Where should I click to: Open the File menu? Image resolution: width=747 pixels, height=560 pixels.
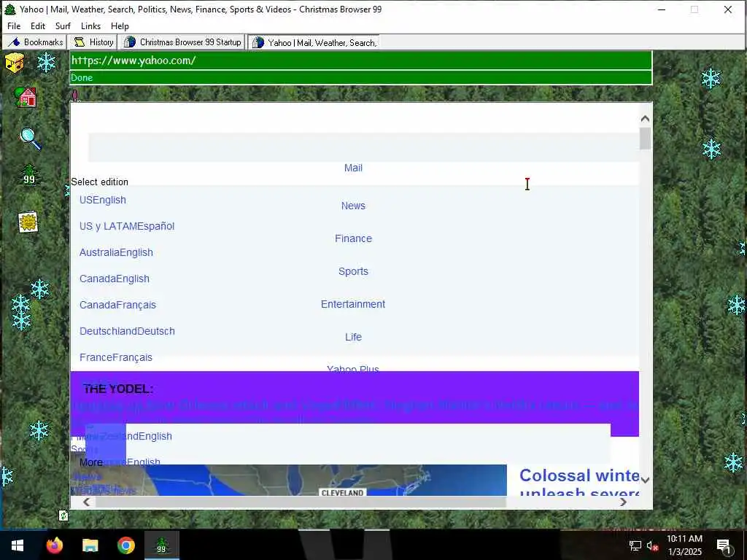tap(14, 26)
